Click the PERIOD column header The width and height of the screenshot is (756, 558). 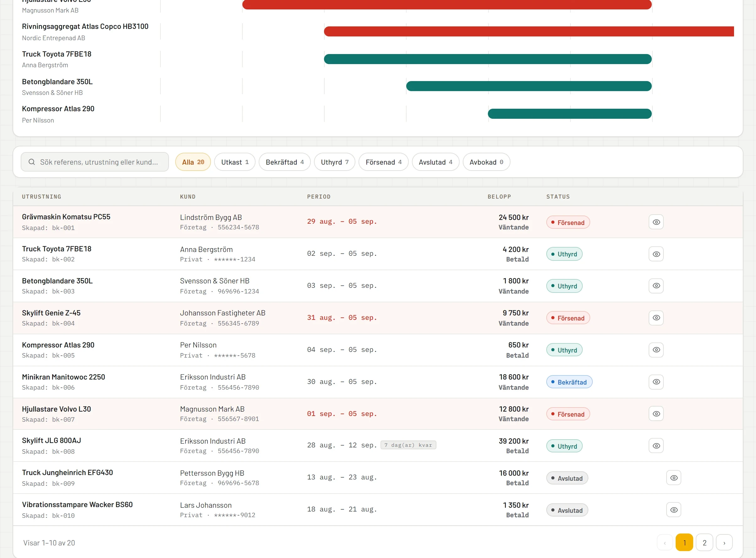pos(319,197)
